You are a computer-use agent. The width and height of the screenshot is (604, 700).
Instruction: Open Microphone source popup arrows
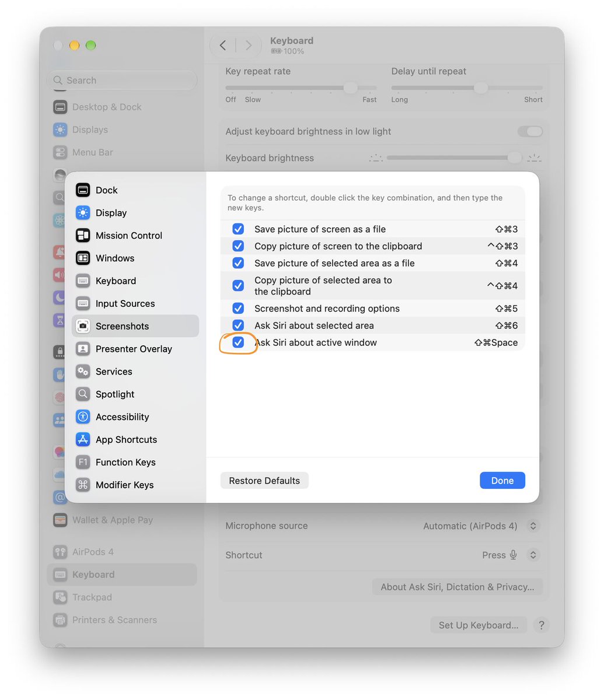533,526
